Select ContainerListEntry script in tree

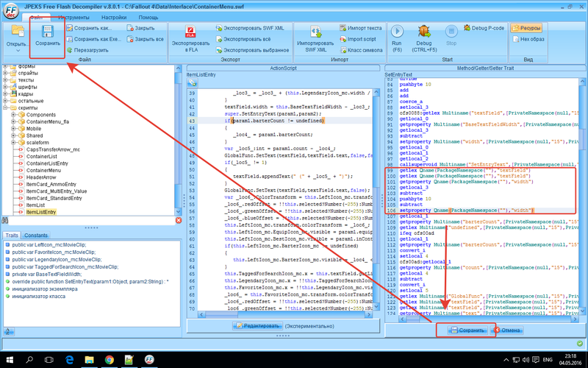pyautogui.click(x=47, y=163)
